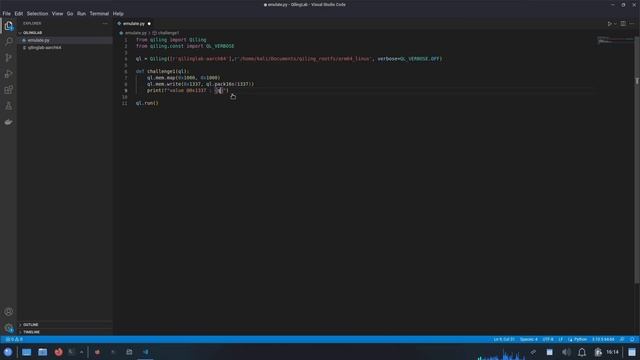
Task: Select Python interpreter version in status bar
Action: [x=603, y=339]
